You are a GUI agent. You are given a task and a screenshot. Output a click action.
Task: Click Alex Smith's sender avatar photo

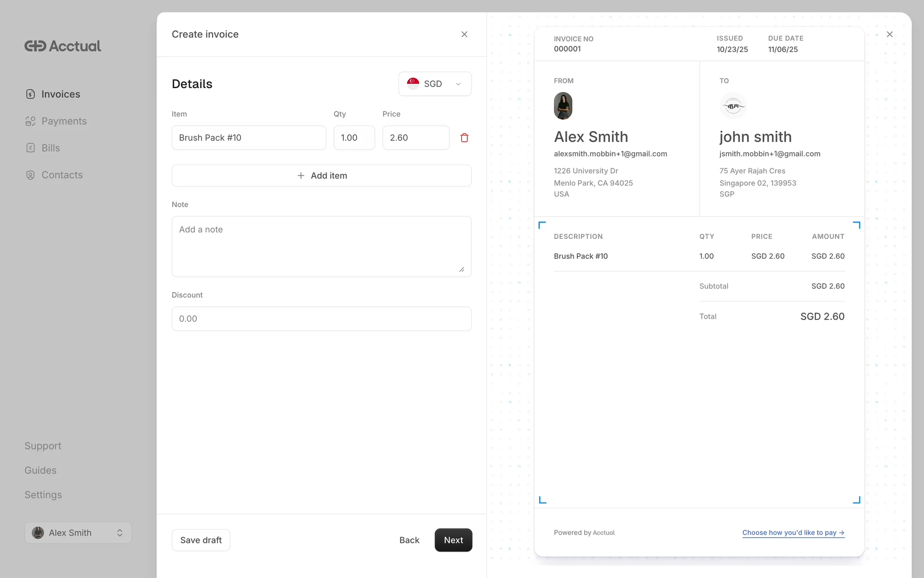pos(563,106)
